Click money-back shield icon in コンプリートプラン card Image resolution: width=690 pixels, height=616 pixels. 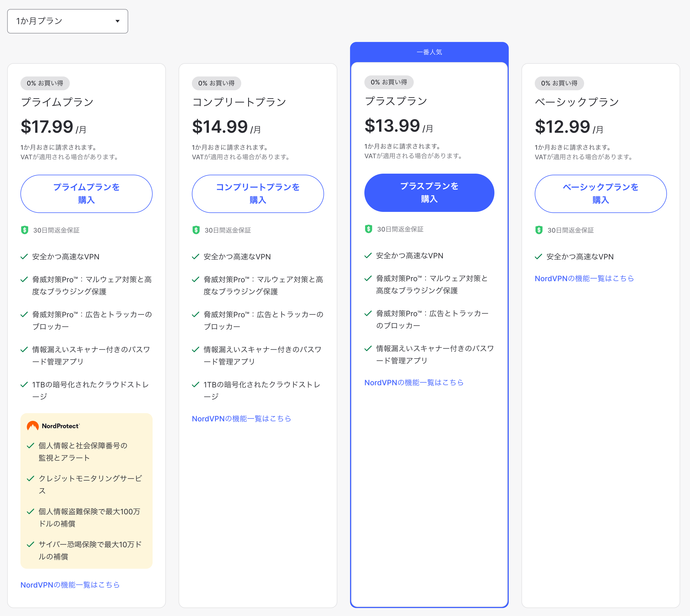click(x=196, y=230)
